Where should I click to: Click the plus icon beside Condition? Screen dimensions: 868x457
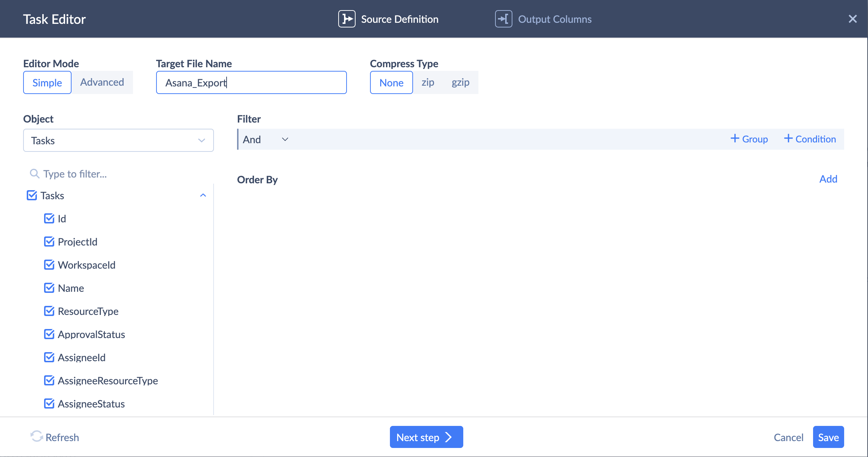pos(788,138)
